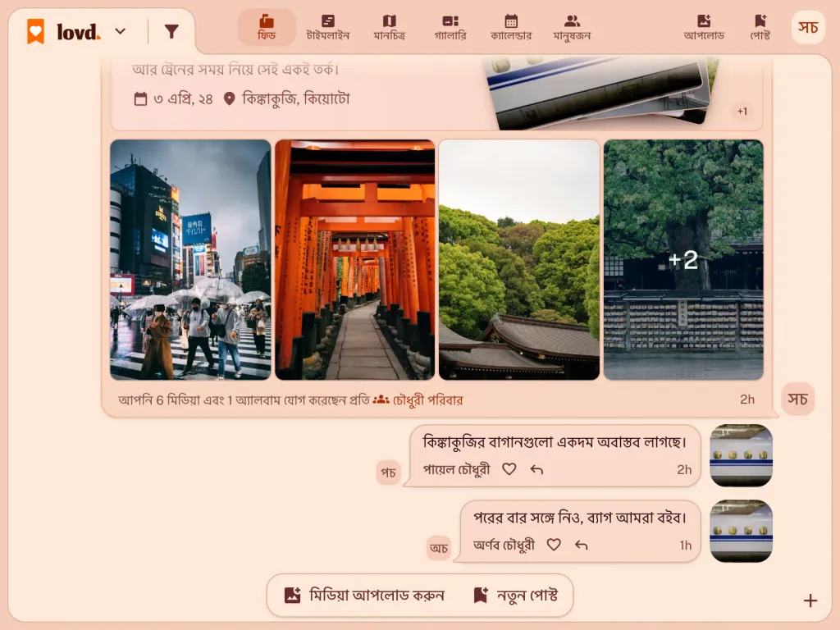This screenshot has width=840, height=630.
Task: Click the lovd heart logo icon
Action: pos(36,31)
